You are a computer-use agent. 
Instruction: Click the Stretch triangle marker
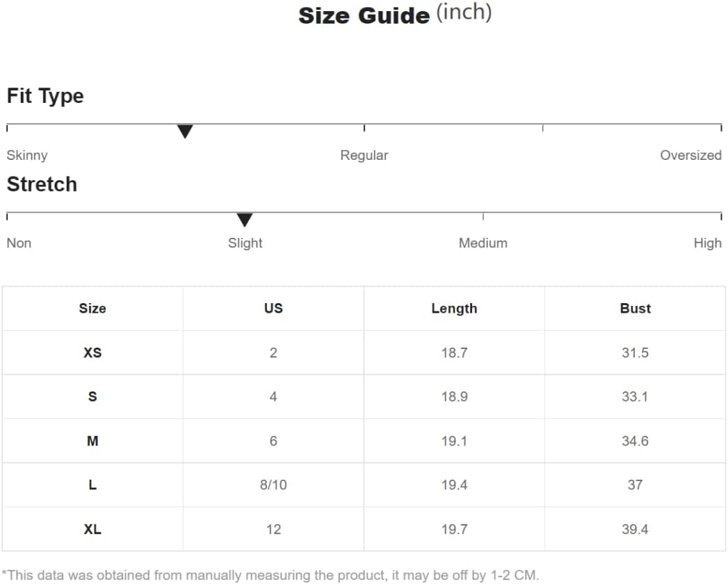tap(245, 220)
